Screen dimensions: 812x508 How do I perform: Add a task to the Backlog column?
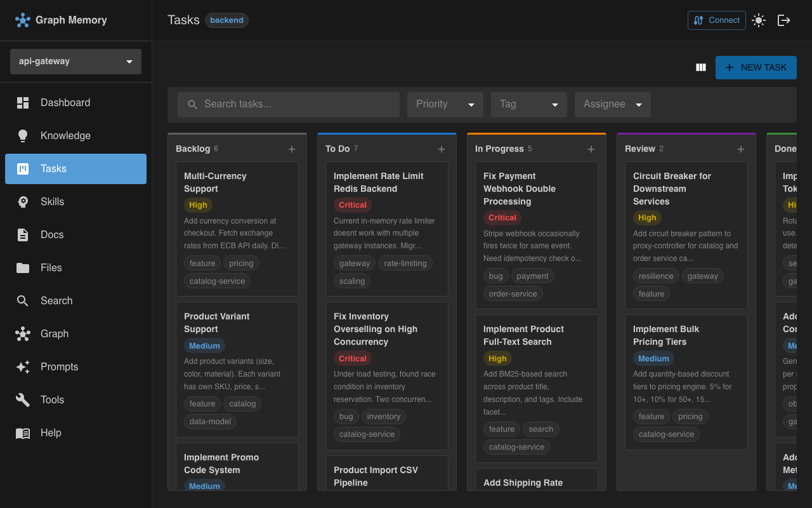point(292,149)
